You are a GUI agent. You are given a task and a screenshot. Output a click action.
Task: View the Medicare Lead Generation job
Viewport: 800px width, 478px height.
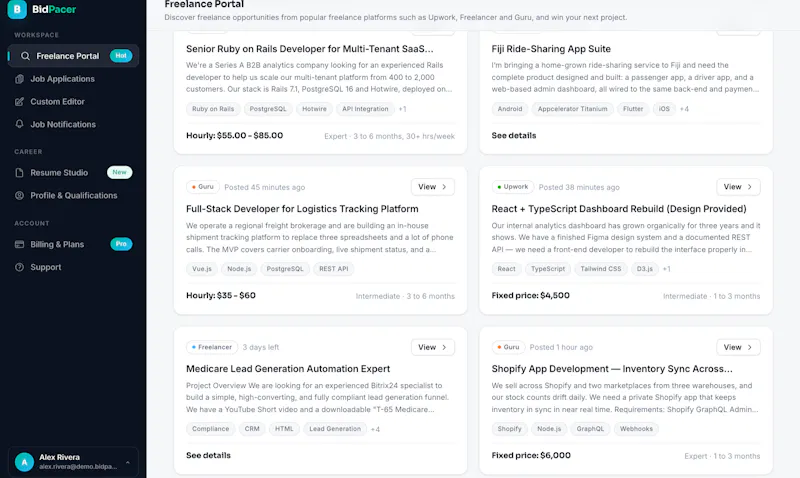click(x=433, y=347)
